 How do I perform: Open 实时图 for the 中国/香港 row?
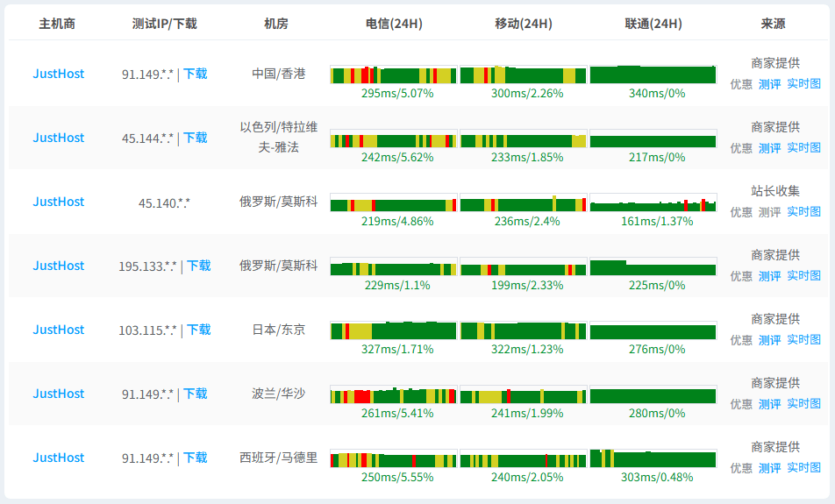coord(803,84)
